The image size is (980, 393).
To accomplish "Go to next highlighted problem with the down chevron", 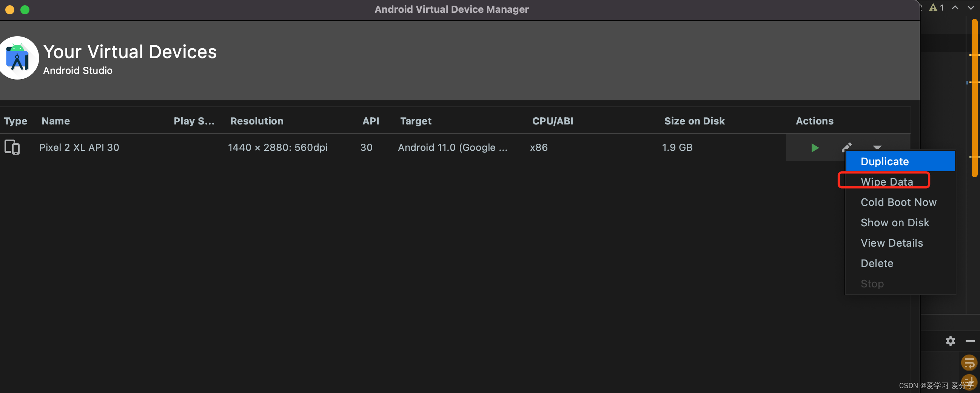I will point(971,7).
